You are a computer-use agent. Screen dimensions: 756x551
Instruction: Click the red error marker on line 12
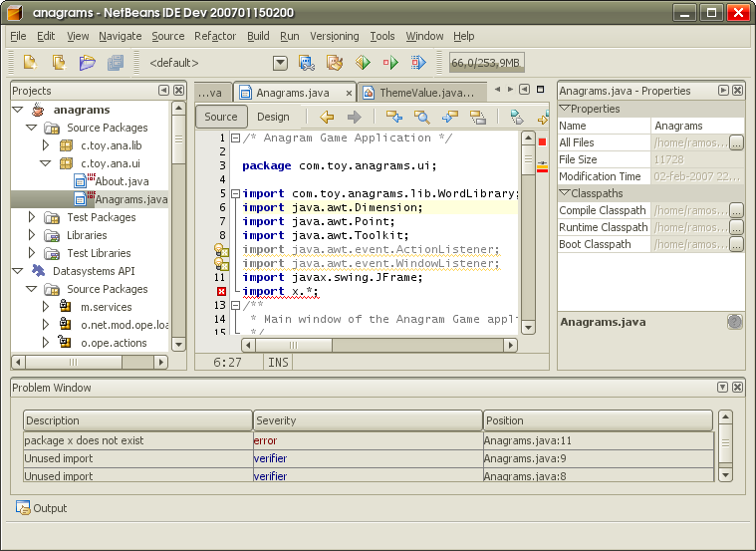tap(221, 291)
